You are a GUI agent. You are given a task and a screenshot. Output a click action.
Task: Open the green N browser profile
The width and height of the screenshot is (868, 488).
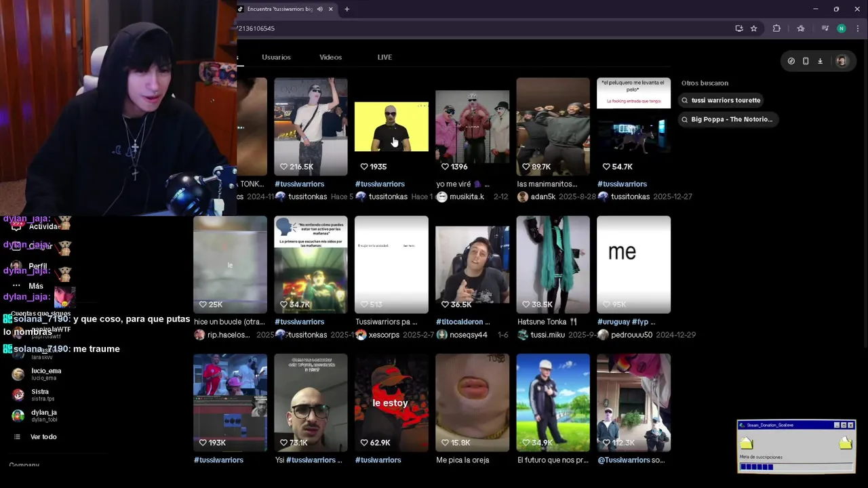coord(842,28)
